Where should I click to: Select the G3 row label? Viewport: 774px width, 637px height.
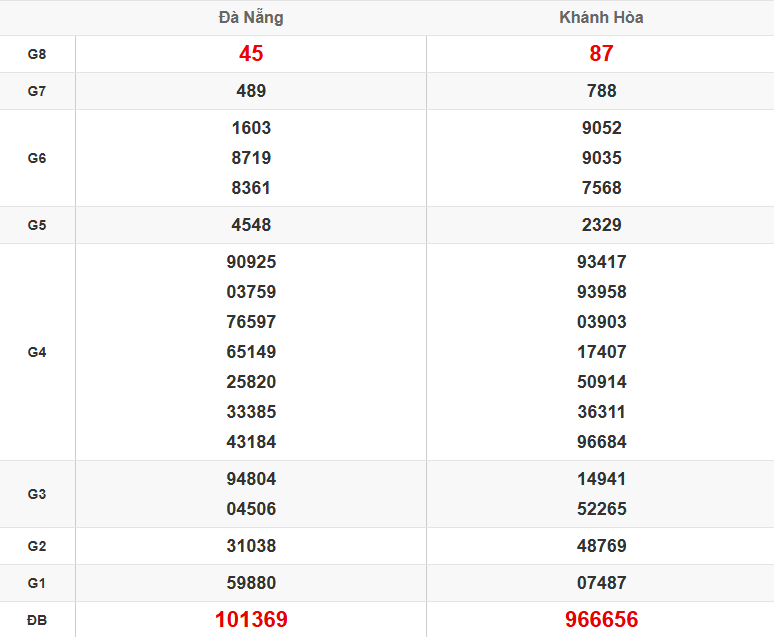point(37,494)
